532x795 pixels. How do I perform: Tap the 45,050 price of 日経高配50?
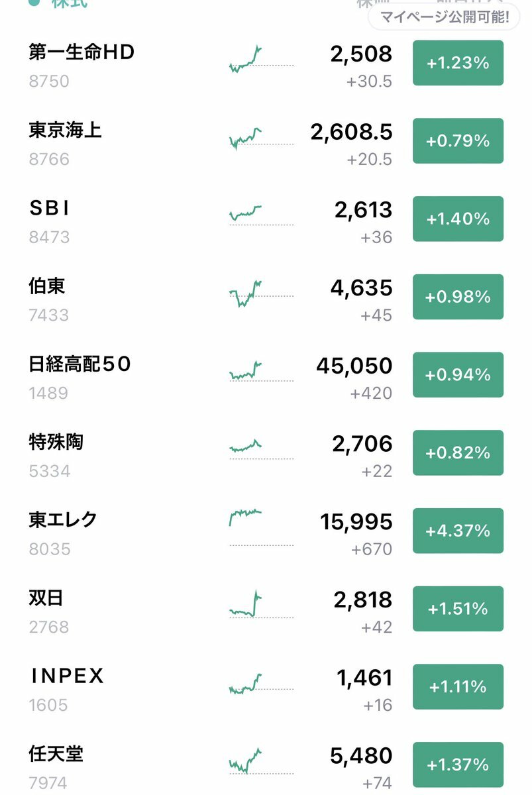pos(354,366)
